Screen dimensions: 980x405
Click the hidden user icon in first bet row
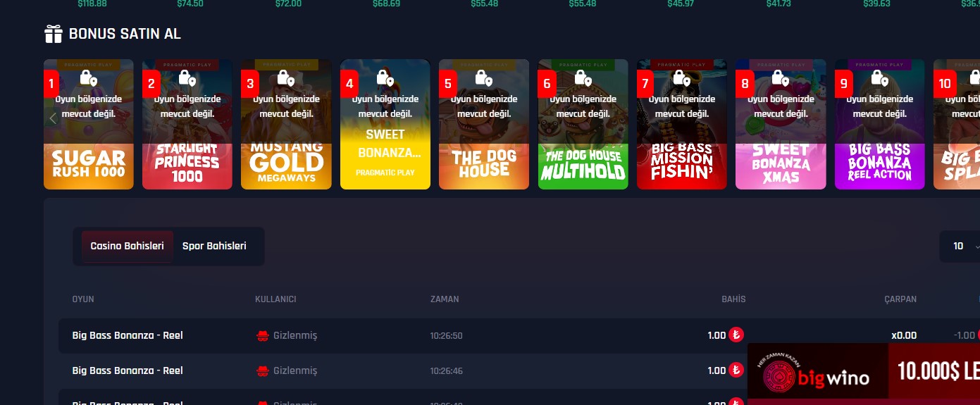(263, 336)
